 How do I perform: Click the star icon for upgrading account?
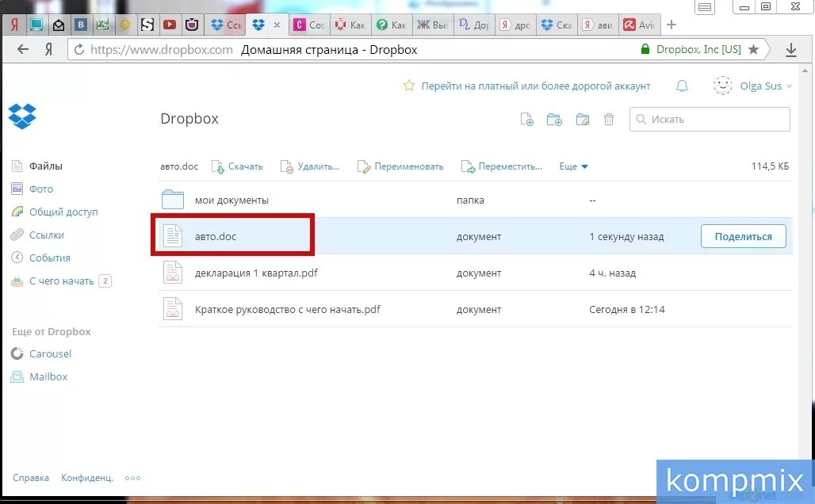pos(409,86)
